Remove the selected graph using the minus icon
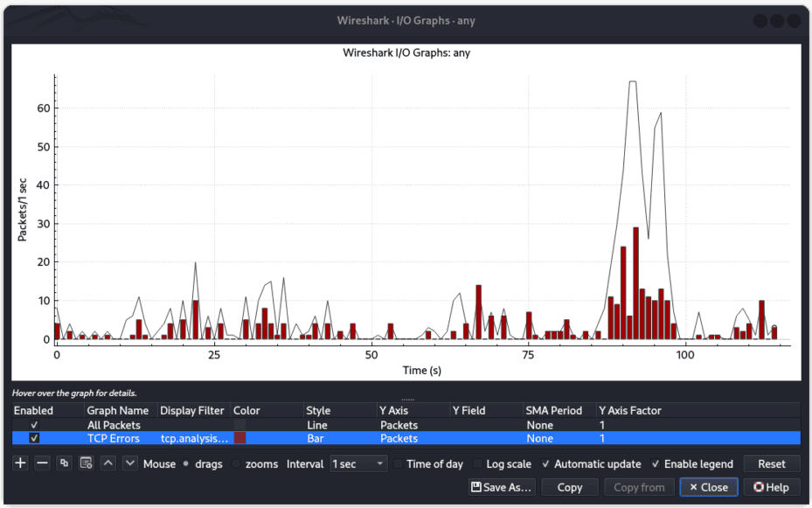Image resolution: width=812 pixels, height=508 pixels. point(42,463)
